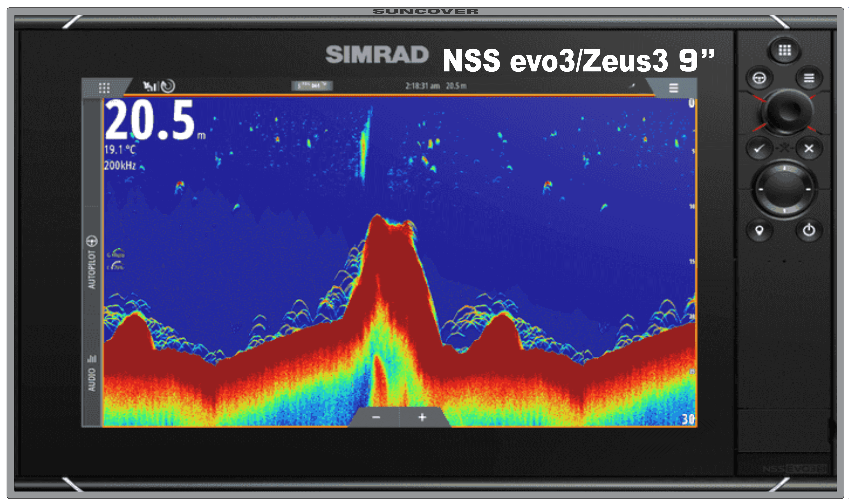Click the center of the cursor pad
The height and width of the screenshot is (504, 849).
(x=784, y=189)
